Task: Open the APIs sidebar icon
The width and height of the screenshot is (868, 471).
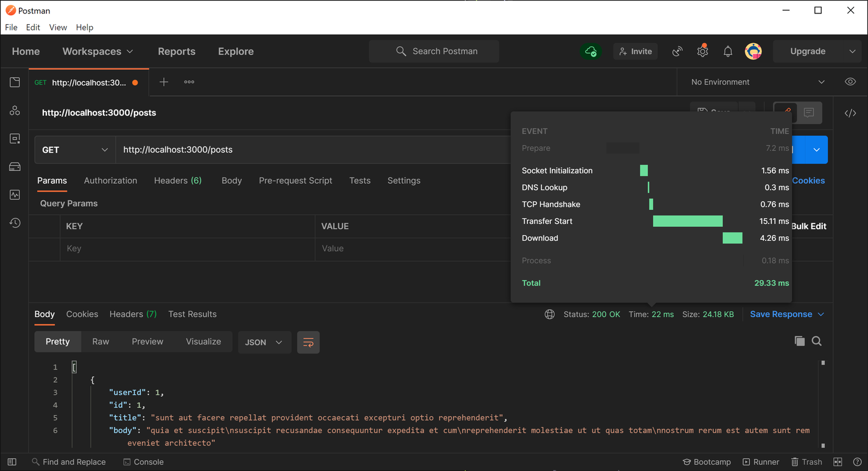Action: (15, 111)
